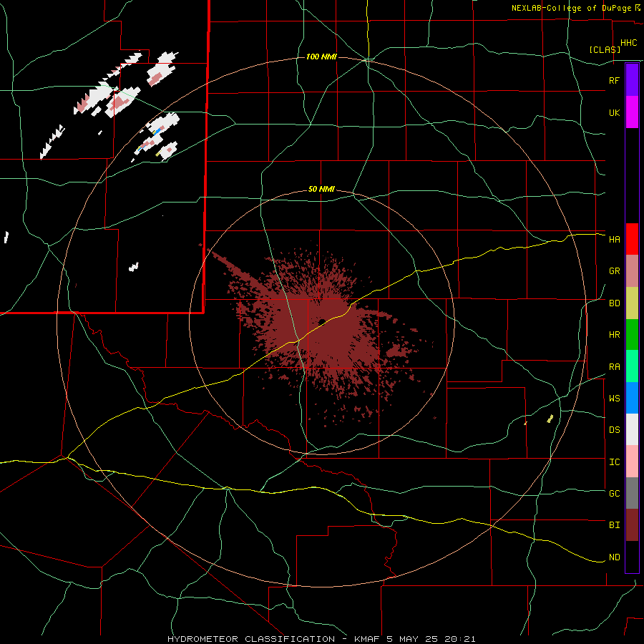Pick the dusty pink GR swatch
The height and width of the screenshot is (644, 644).
tap(632, 271)
